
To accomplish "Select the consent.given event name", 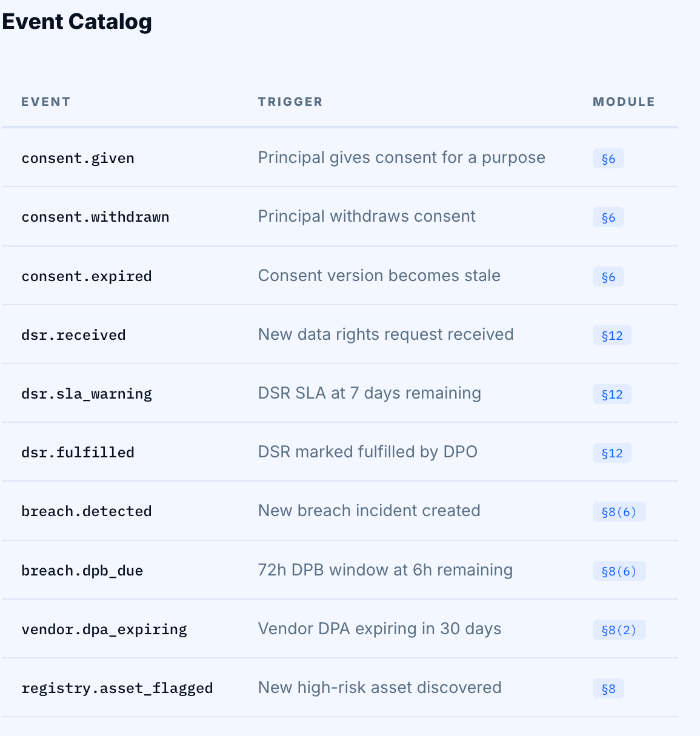I will click(x=78, y=159).
